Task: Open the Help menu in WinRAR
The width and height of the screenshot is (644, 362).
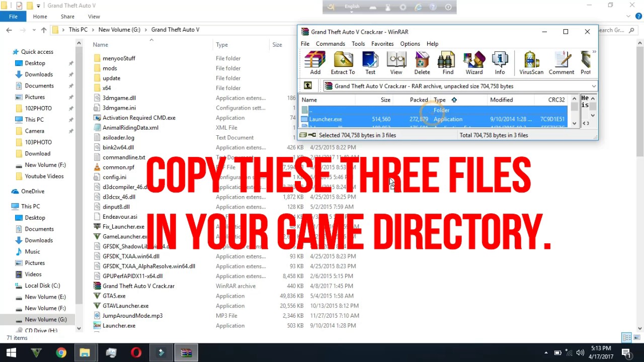Action: tap(432, 44)
